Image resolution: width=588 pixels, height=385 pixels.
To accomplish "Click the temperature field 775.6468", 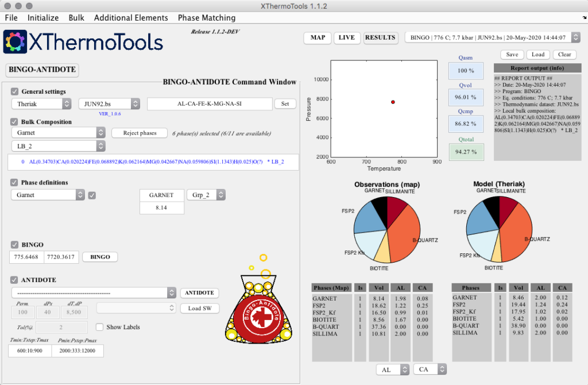I will click(x=26, y=257).
